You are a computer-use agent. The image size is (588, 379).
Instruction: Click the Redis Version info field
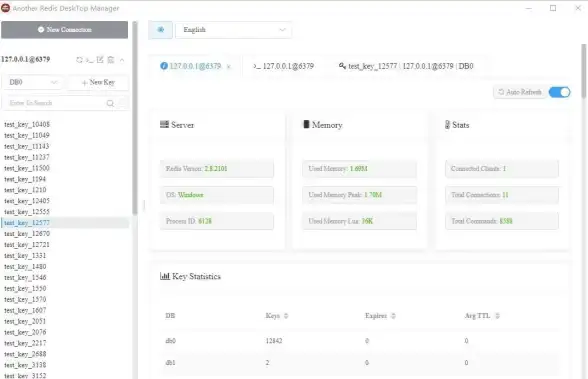[x=217, y=169]
